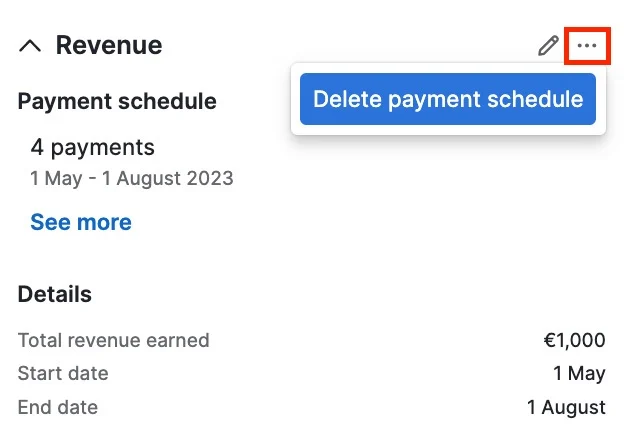The width and height of the screenshot is (624, 446).
Task: Open the three-dot more options menu
Action: click(x=587, y=45)
